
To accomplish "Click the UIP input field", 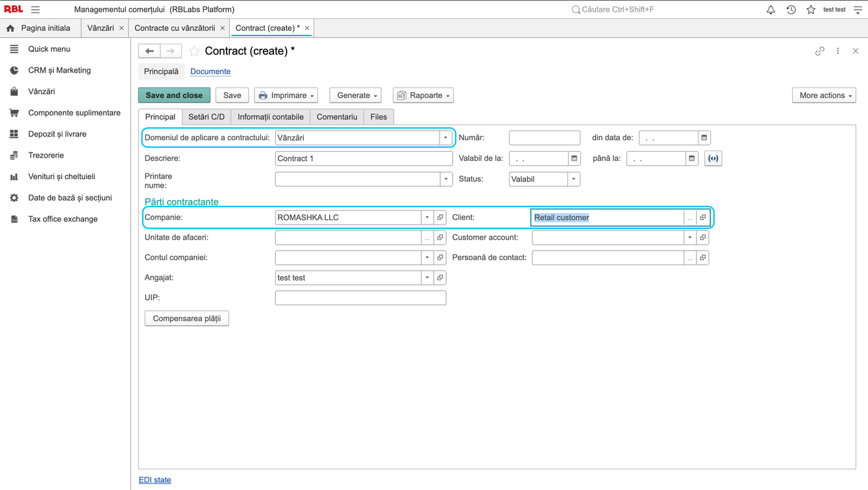I will (x=360, y=298).
